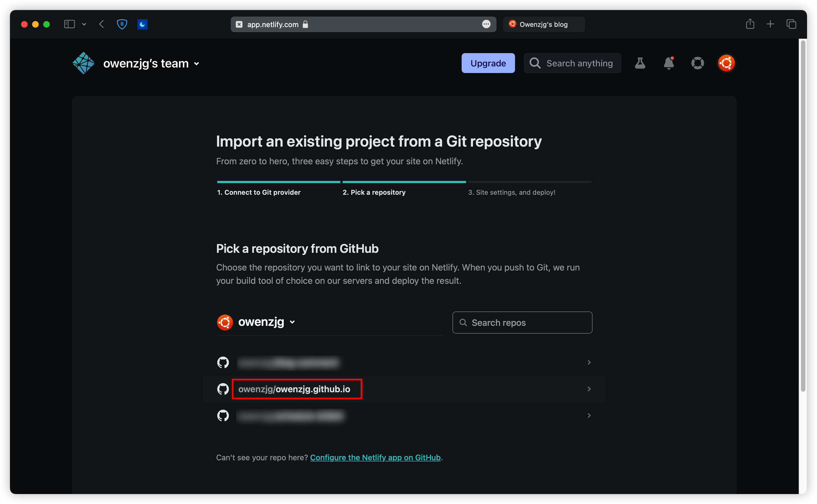Click chevron on last blurred repository row
817x504 pixels.
(x=589, y=415)
